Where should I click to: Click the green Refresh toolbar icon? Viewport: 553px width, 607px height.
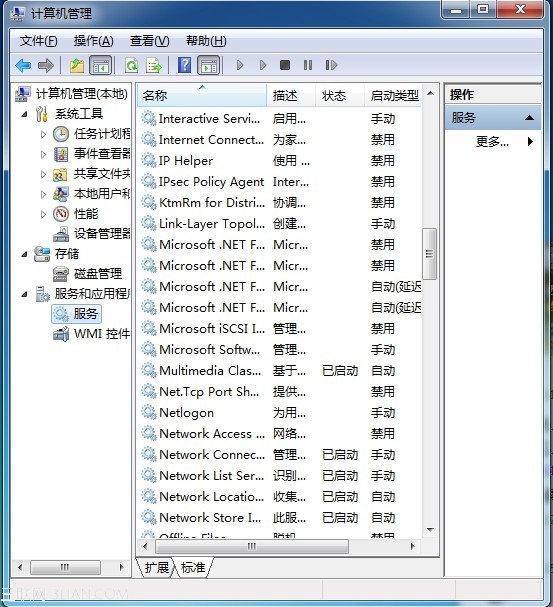click(x=132, y=65)
